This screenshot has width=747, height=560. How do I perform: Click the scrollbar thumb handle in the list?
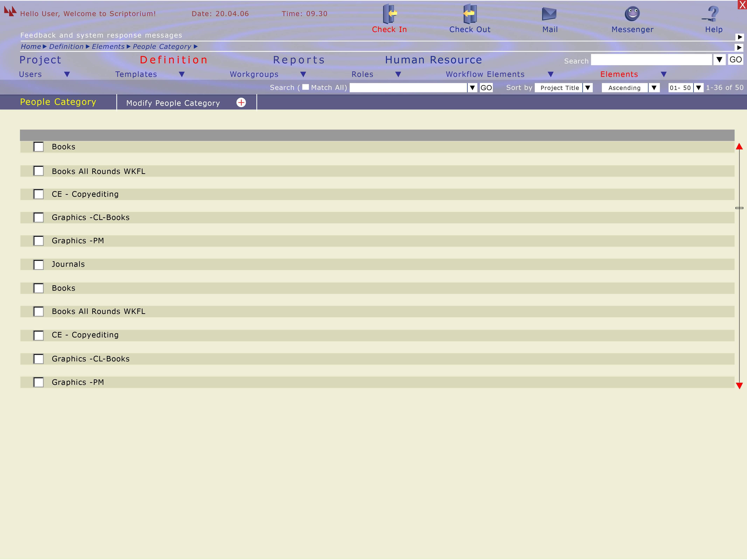coord(739,208)
